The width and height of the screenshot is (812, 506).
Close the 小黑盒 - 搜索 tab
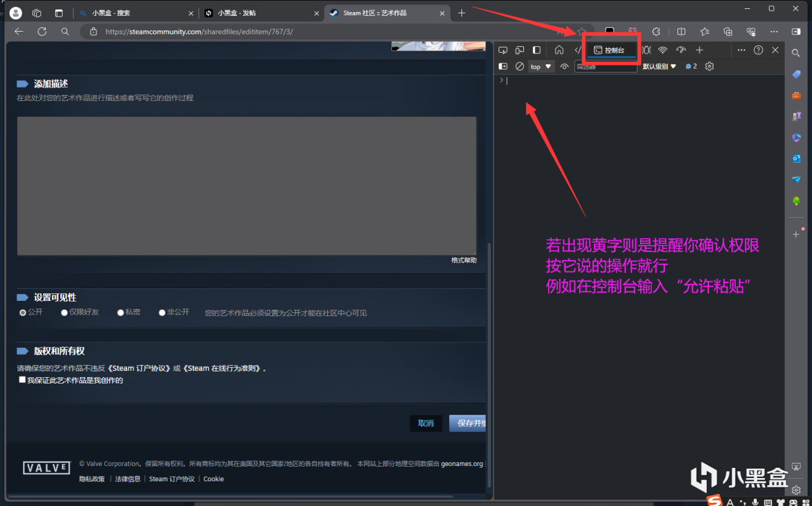[x=191, y=13]
